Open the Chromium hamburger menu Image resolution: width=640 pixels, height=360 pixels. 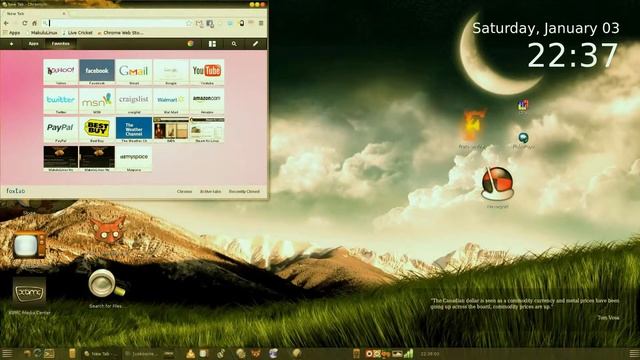(261, 23)
